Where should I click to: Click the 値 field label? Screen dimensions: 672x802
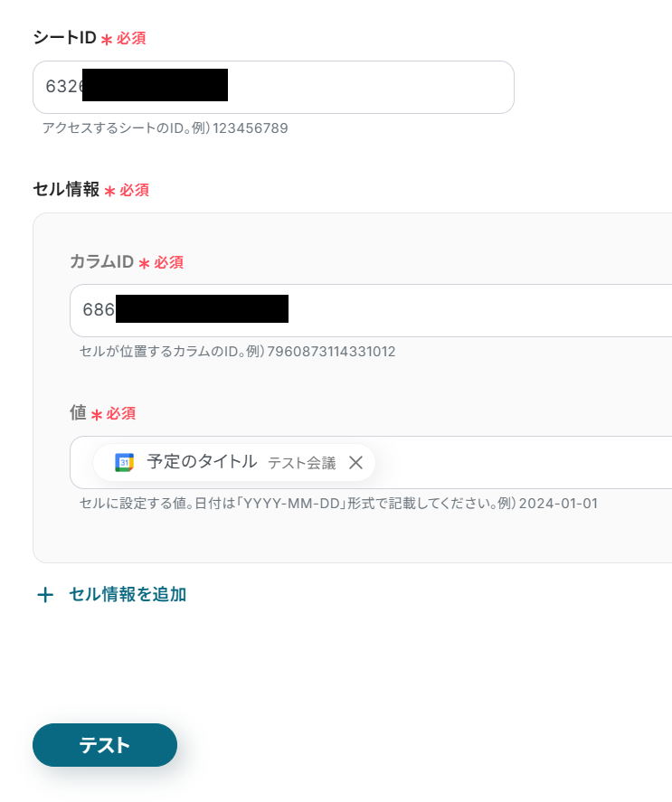tap(78, 413)
